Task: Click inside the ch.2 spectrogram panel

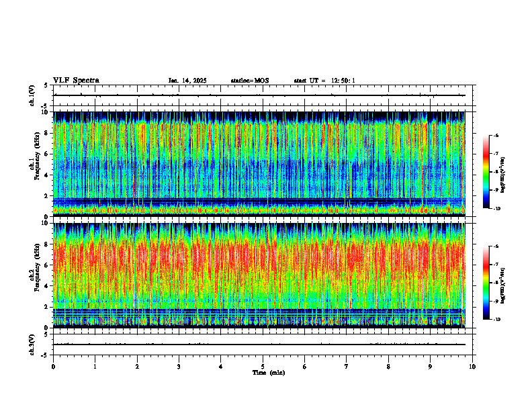Action: [x=259, y=275]
